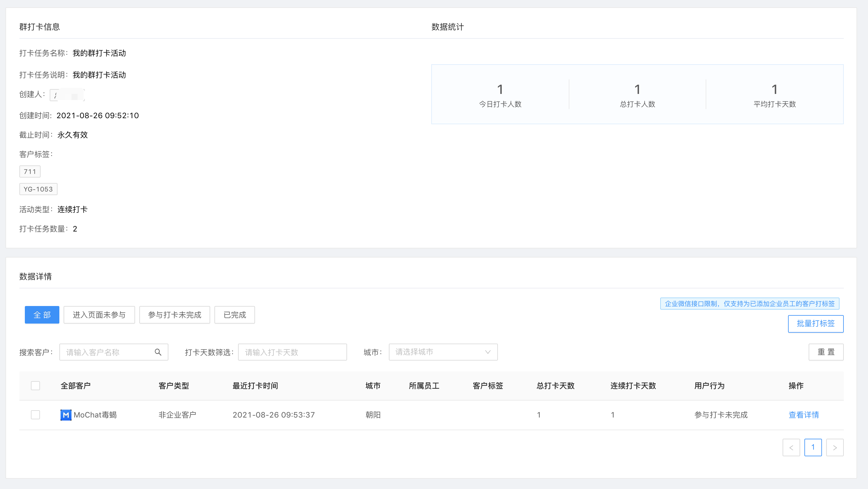Open 查看详情 link for MoChat毒蝎
This screenshot has height=489, width=868.
point(803,415)
